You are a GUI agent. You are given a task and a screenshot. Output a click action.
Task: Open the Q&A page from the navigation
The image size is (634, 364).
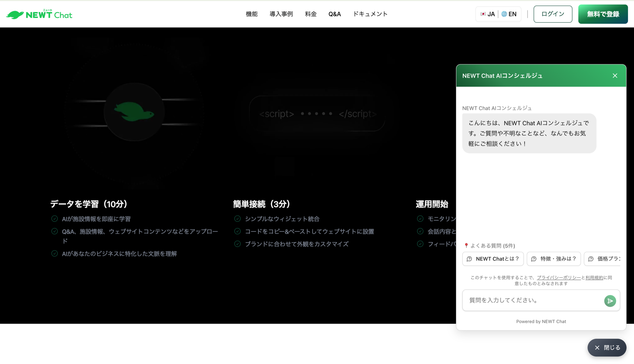click(335, 14)
